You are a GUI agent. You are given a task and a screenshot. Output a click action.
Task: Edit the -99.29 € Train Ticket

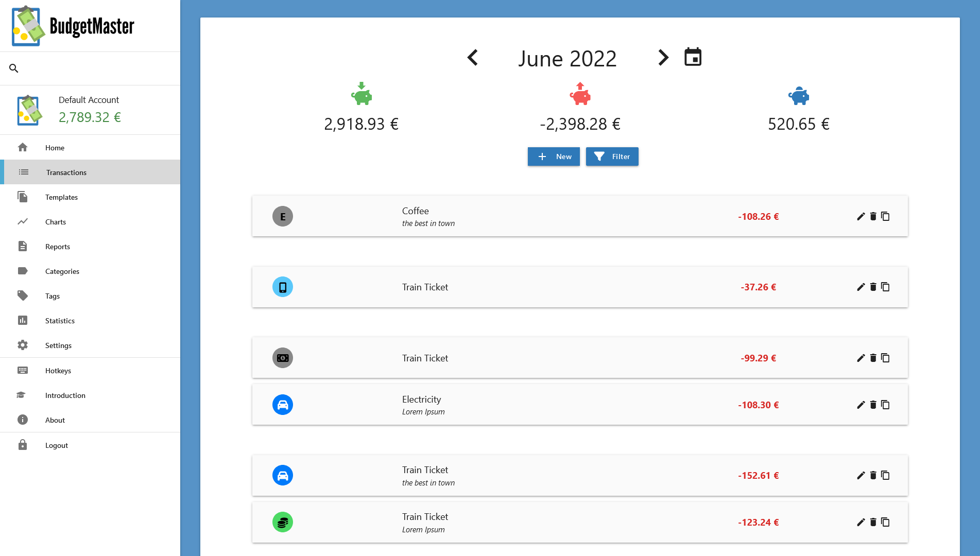[x=861, y=358]
